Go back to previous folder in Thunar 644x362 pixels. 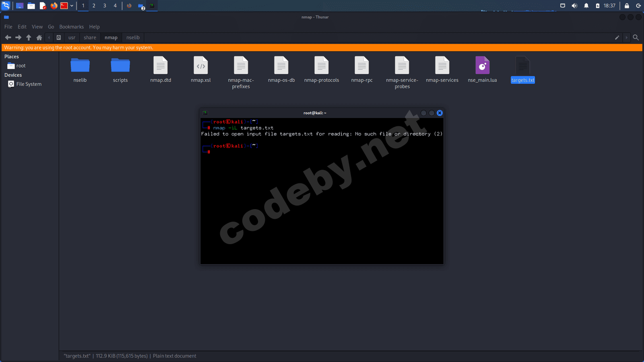[8, 37]
